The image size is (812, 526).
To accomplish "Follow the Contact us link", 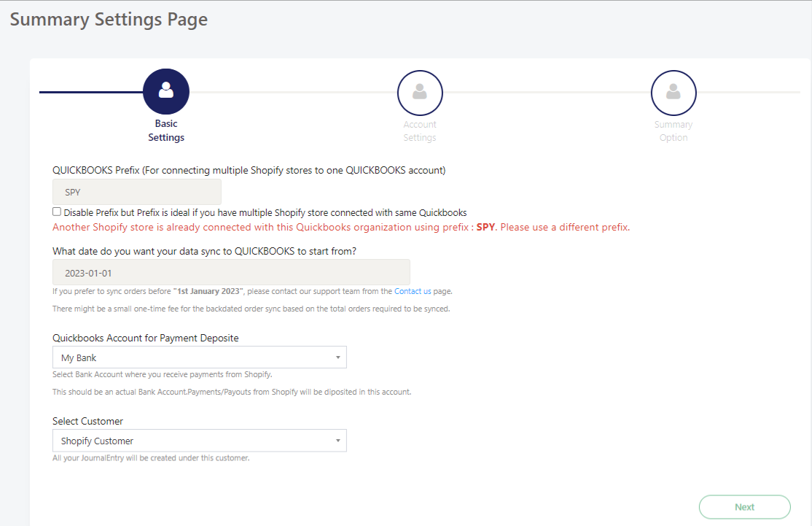I will point(413,291).
